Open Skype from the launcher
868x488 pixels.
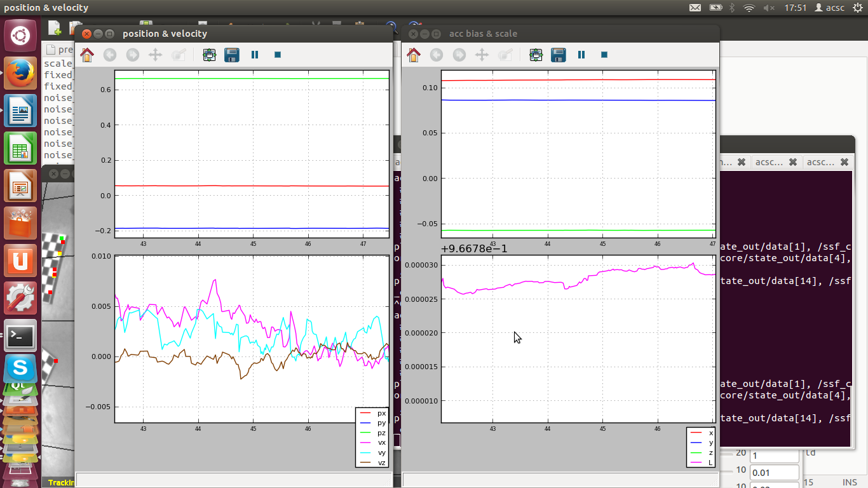[20, 369]
